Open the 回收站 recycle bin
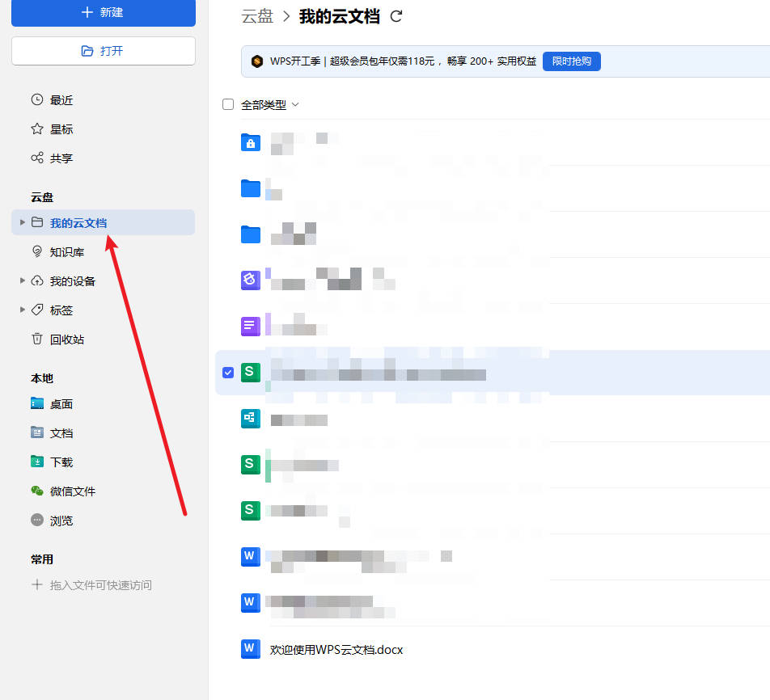Viewport: 770px width, 700px height. tap(66, 339)
